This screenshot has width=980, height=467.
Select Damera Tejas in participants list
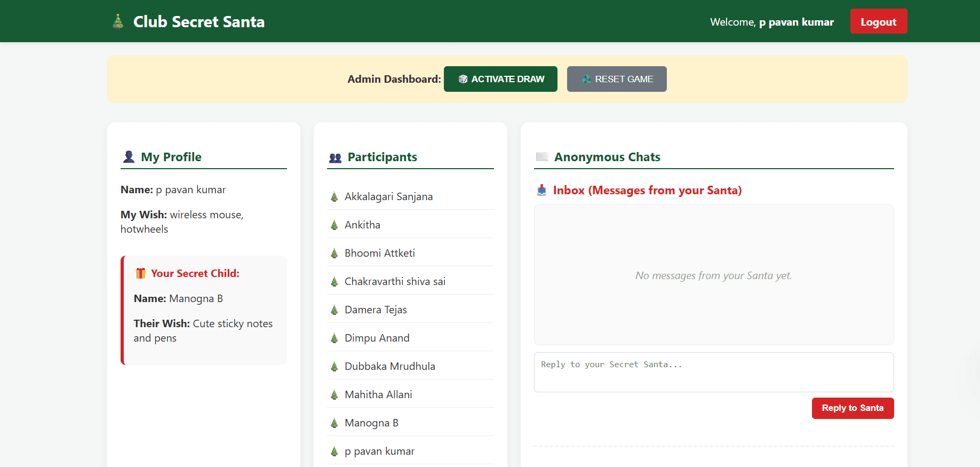(x=376, y=310)
